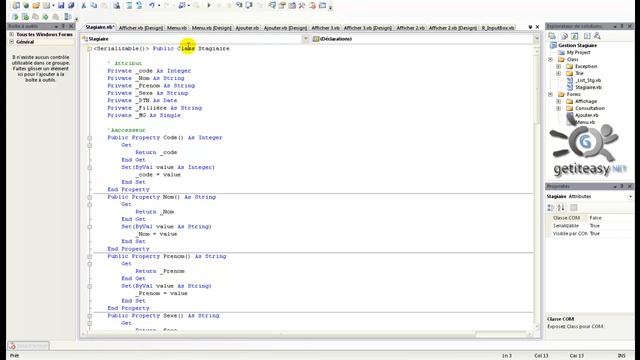Start debugging with the play icon
Screen dimensions: 640x360
coord(209,5)
